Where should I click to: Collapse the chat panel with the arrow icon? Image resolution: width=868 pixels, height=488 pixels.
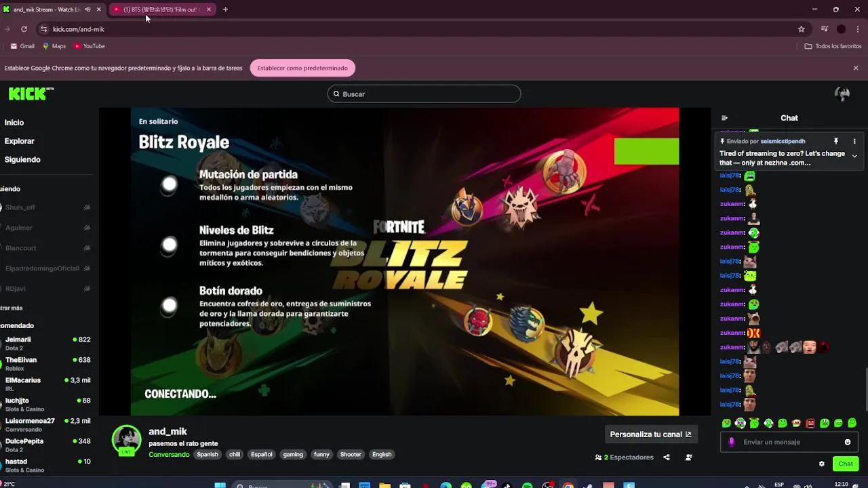(724, 118)
